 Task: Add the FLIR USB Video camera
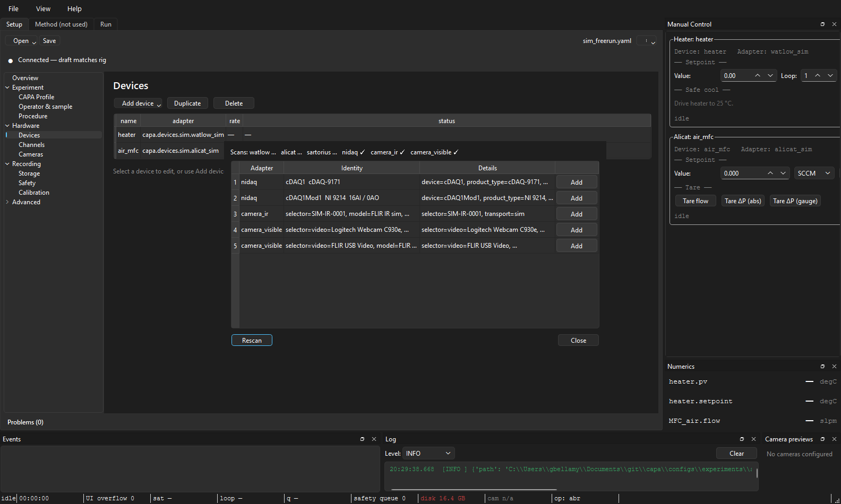pos(577,246)
